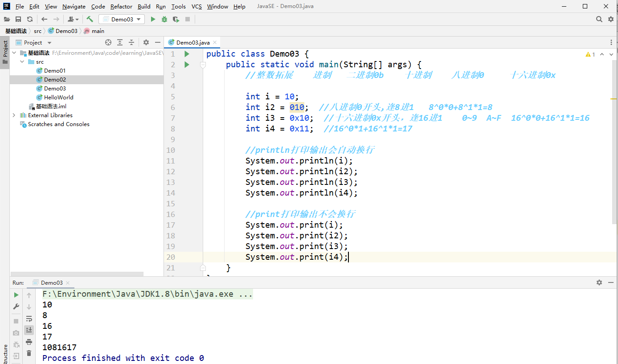Jump to previous highlighted problem
Image resolution: width=618 pixels, height=364 pixels.
[602, 54]
